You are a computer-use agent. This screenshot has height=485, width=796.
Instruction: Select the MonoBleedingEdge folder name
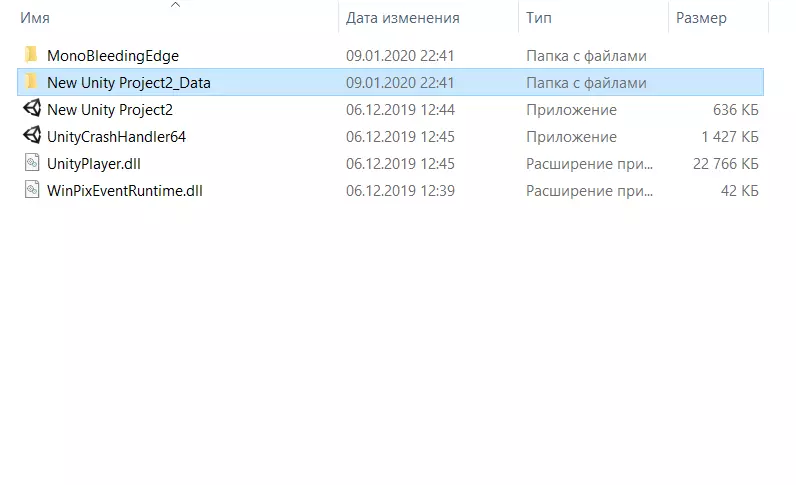113,56
